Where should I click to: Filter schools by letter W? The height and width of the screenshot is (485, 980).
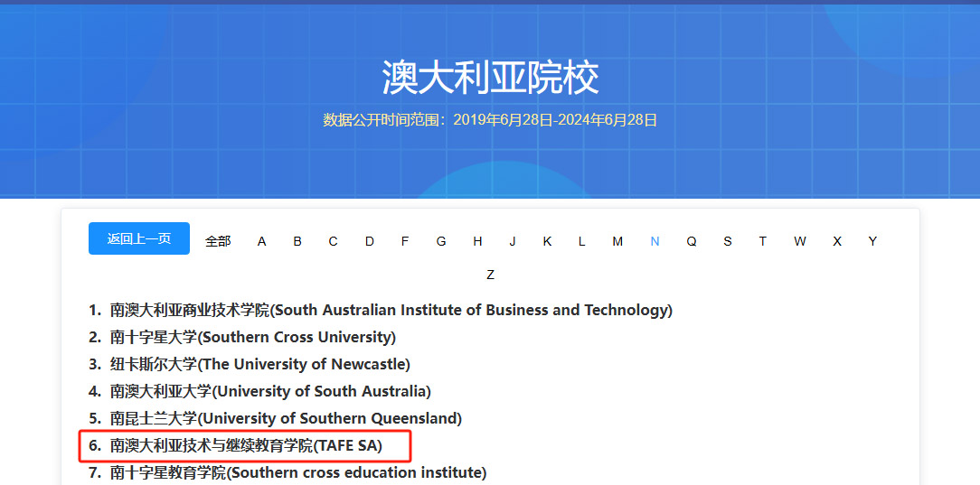pyautogui.click(x=800, y=241)
